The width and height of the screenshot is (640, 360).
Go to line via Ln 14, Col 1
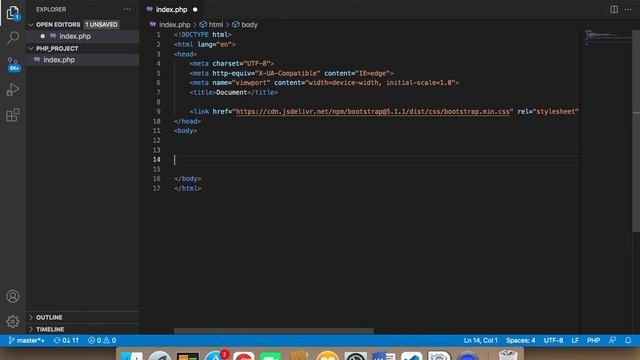click(480, 340)
